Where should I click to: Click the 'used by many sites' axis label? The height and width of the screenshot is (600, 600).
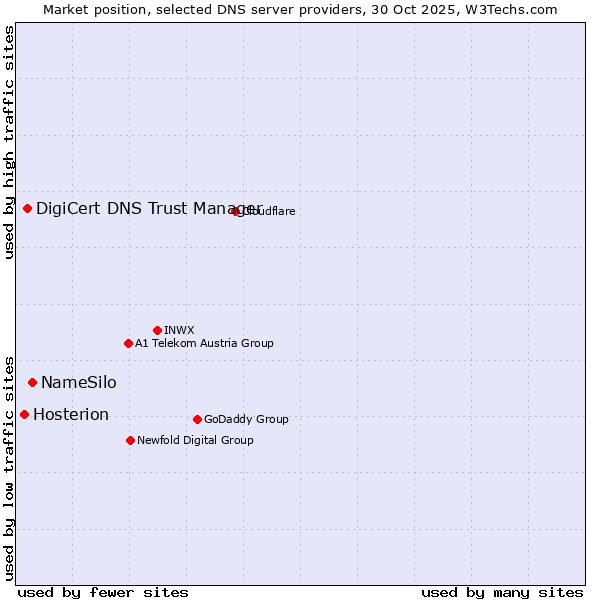tap(502, 592)
